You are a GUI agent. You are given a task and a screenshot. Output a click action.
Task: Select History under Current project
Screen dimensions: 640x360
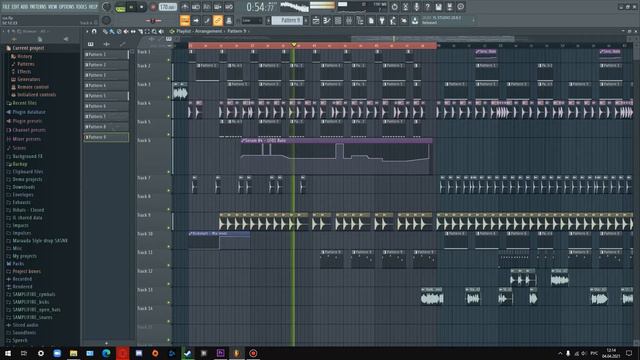click(24, 56)
